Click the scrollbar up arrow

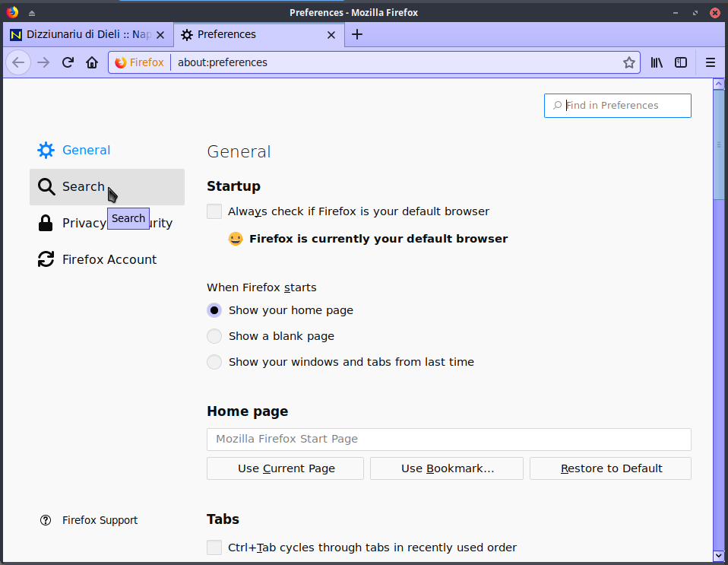(719, 84)
